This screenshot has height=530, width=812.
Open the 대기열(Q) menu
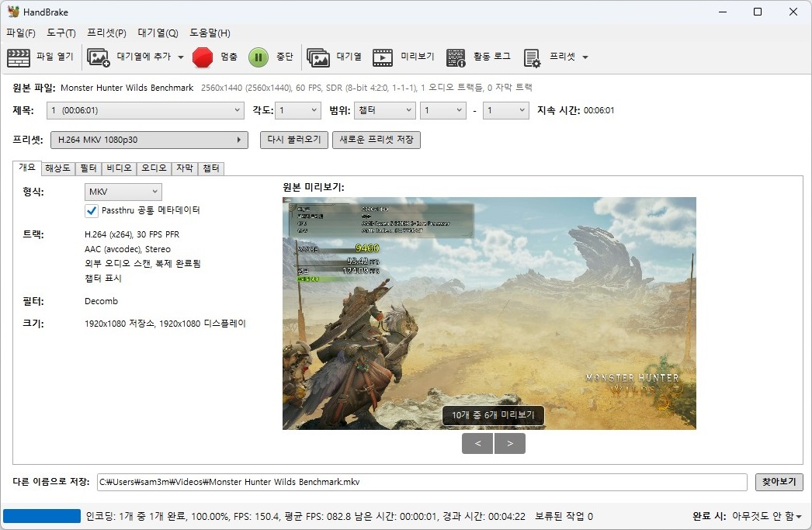click(x=158, y=33)
